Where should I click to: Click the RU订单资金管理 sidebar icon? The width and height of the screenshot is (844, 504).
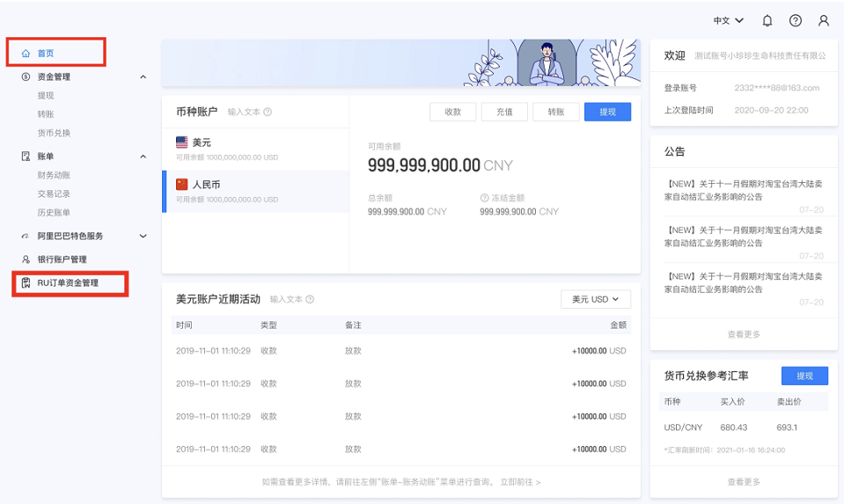(26, 283)
